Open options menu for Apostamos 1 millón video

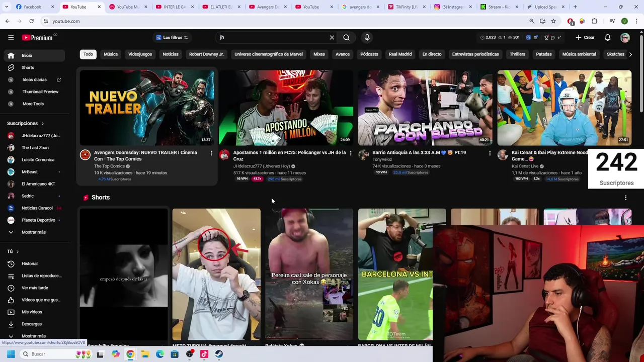pyautogui.click(x=351, y=153)
